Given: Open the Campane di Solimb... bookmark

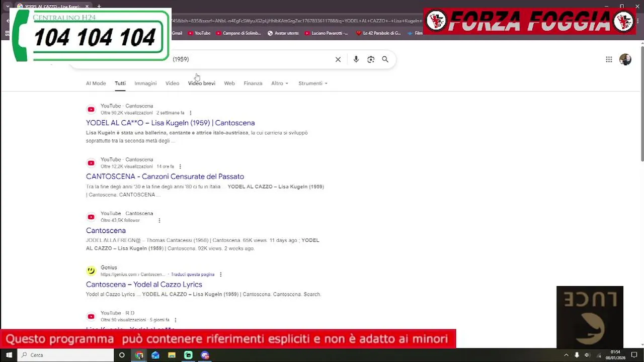Looking at the screenshot, I should click(238, 33).
